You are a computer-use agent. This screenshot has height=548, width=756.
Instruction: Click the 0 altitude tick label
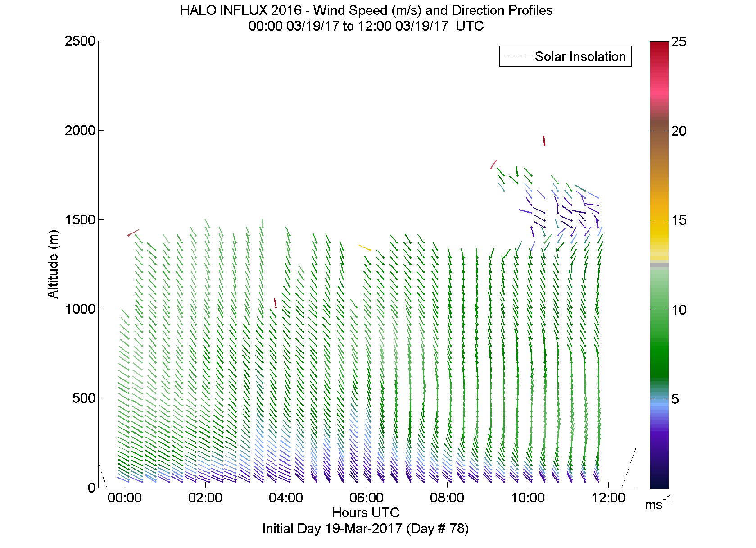[x=92, y=487]
